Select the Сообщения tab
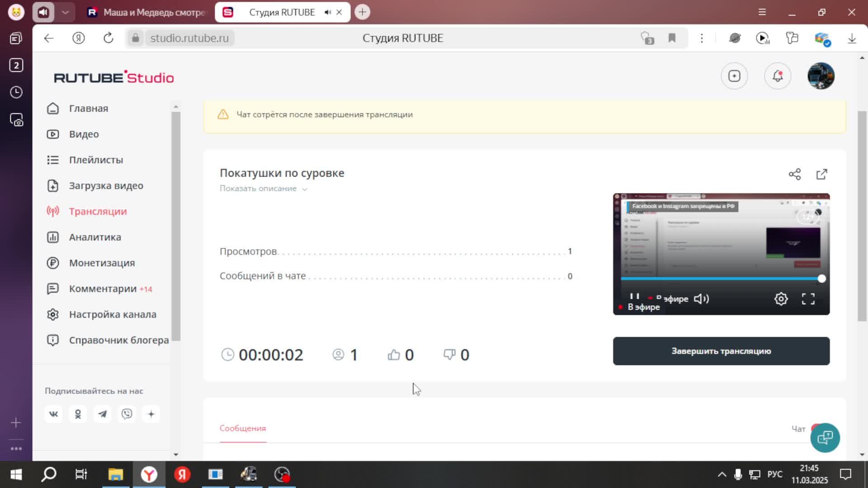The width and height of the screenshot is (868, 488). click(243, 428)
